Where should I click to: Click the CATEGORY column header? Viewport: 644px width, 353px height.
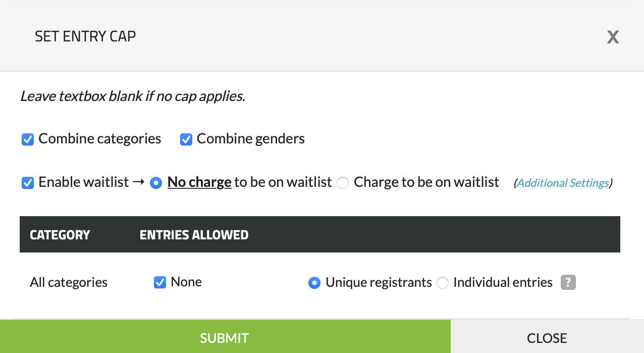[60, 235]
